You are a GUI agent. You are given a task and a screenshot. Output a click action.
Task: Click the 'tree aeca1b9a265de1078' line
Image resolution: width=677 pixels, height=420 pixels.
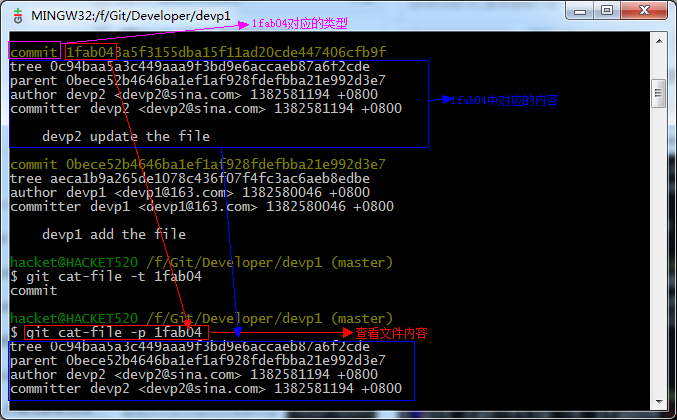(x=190, y=179)
